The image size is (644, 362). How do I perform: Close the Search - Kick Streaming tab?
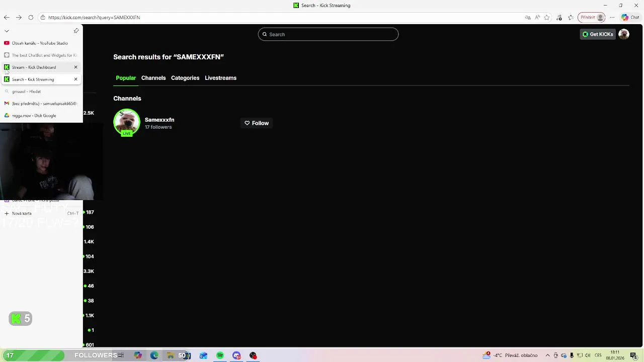point(76,79)
